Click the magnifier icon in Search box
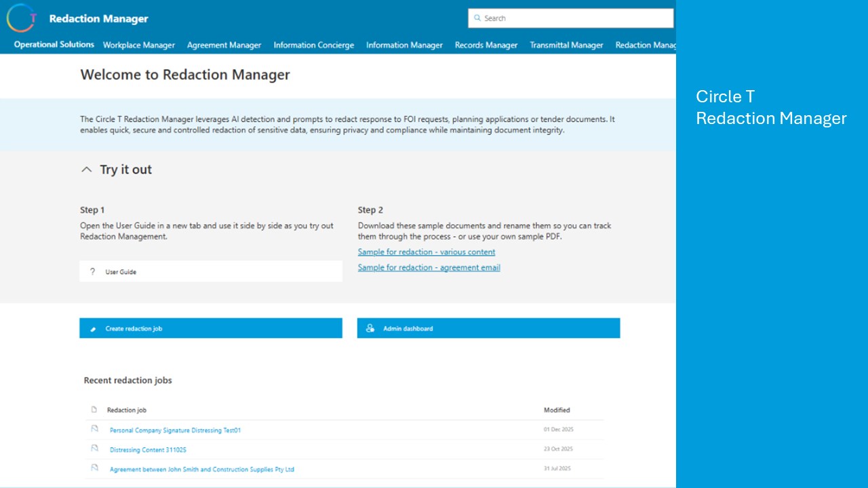The width and height of the screenshot is (868, 488). click(x=477, y=18)
